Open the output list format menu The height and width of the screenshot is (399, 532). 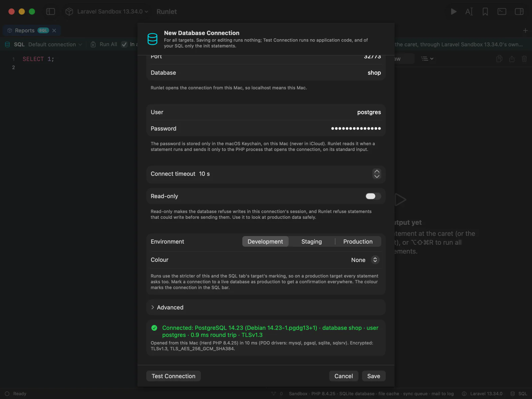[427, 59]
